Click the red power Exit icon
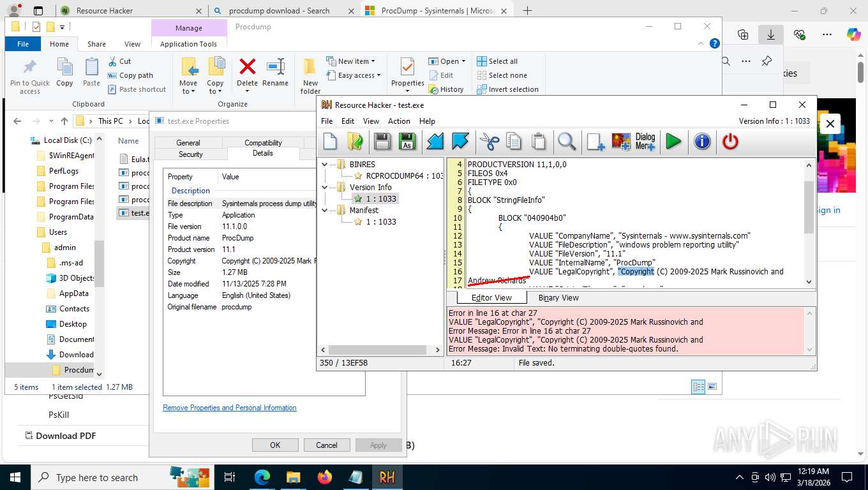868x490 pixels. [x=730, y=141]
